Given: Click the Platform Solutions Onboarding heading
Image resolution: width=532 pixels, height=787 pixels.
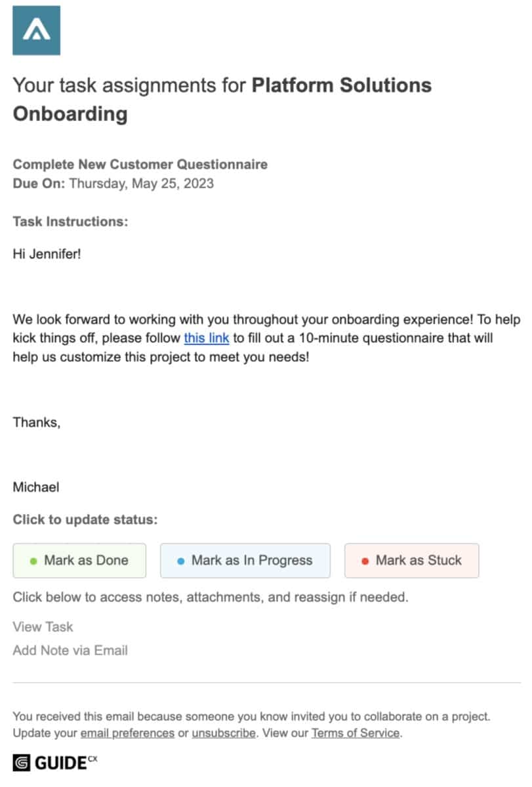Looking at the screenshot, I should (x=222, y=100).
